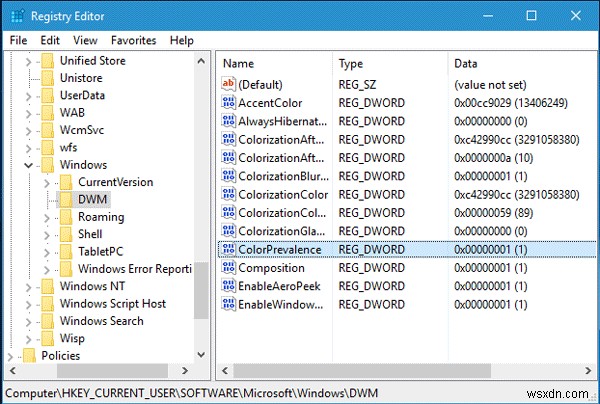Click the AlwaysHibernat... DWORD icon
Image resolution: width=600 pixels, height=404 pixels.
point(228,121)
